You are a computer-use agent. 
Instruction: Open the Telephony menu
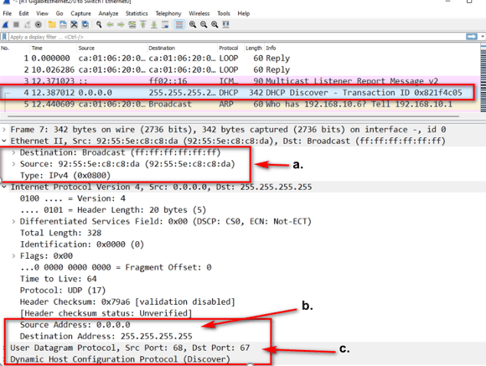pyautogui.click(x=168, y=13)
